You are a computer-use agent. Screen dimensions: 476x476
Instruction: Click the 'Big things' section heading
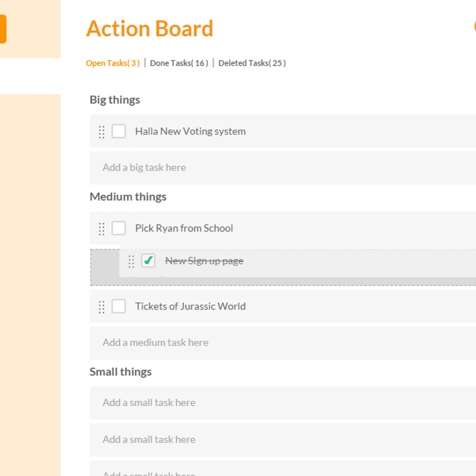click(x=115, y=100)
